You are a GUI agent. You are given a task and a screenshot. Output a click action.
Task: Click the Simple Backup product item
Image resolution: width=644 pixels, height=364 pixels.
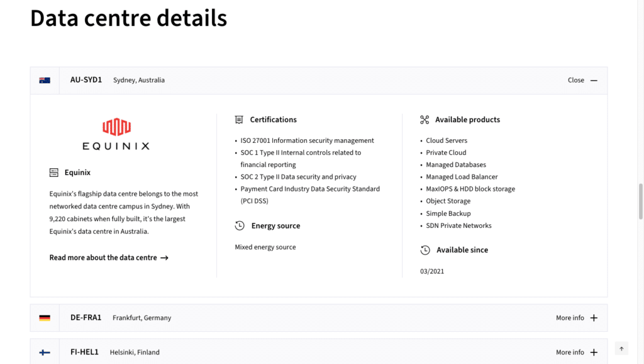448,213
